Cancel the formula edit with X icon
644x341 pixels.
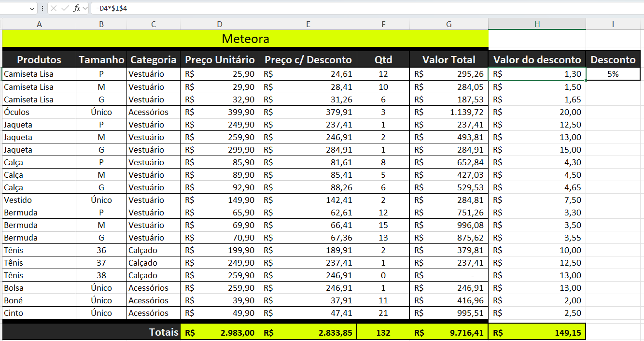[54, 8]
